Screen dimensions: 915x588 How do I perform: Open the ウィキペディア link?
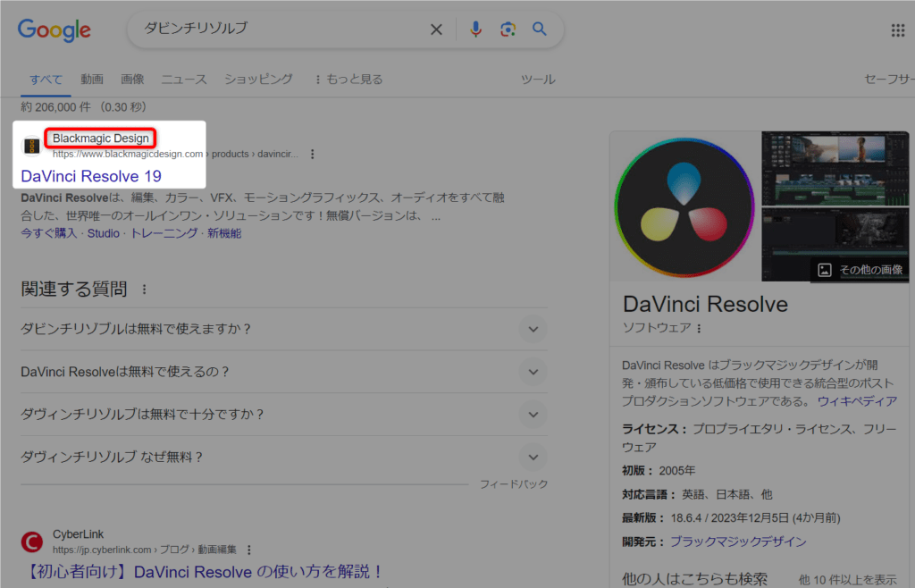click(x=857, y=401)
